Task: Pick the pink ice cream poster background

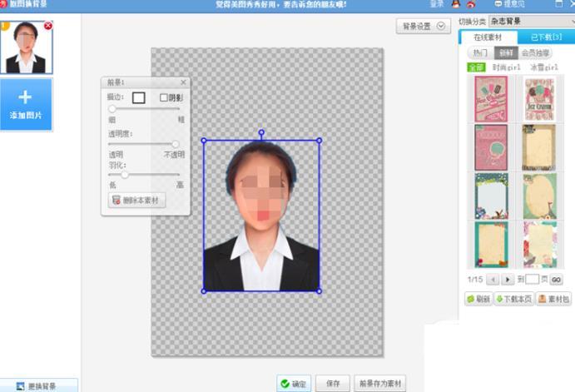Action: pyautogui.click(x=491, y=99)
